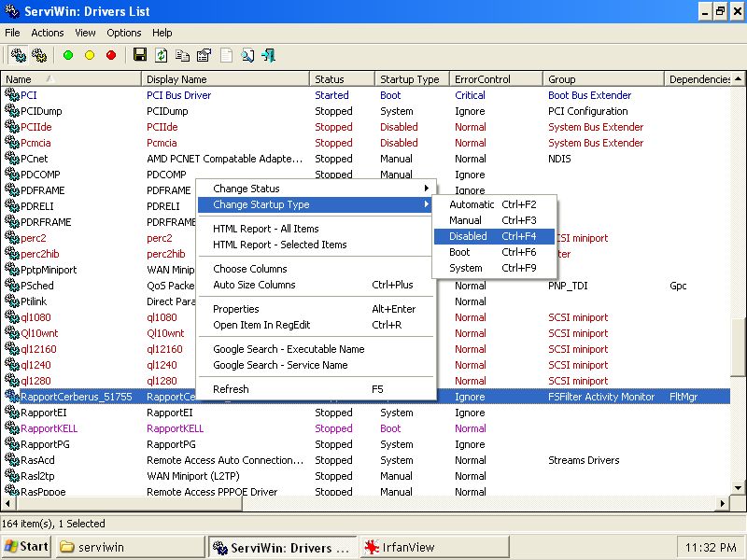Click the green start circle toolbar icon
Image resolution: width=747 pixels, height=560 pixels.
coord(68,55)
